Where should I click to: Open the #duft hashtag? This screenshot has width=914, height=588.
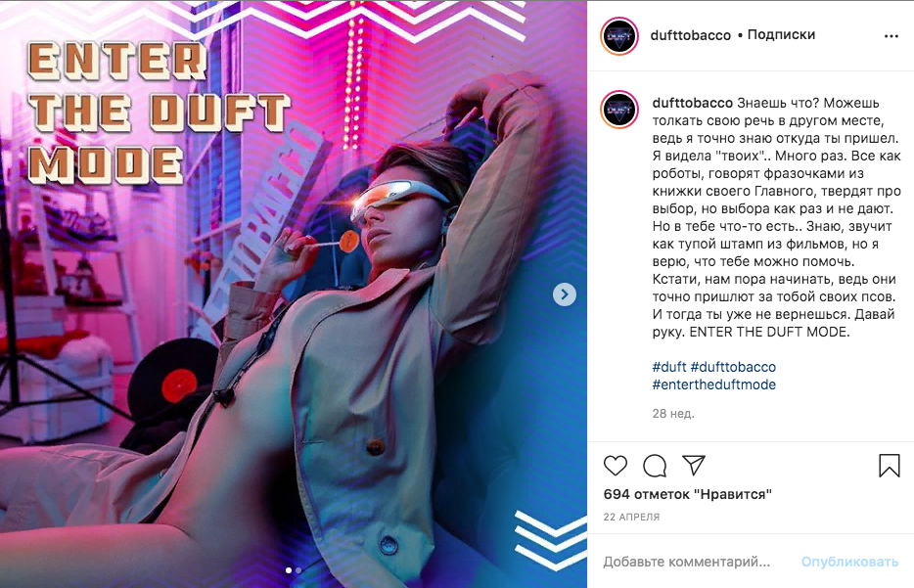coord(669,367)
